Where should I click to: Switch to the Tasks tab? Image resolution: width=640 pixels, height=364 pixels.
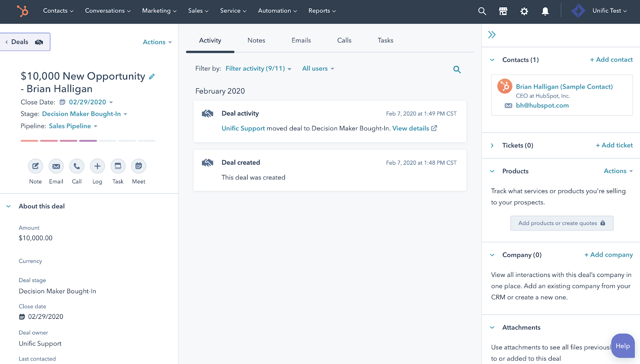(x=386, y=40)
